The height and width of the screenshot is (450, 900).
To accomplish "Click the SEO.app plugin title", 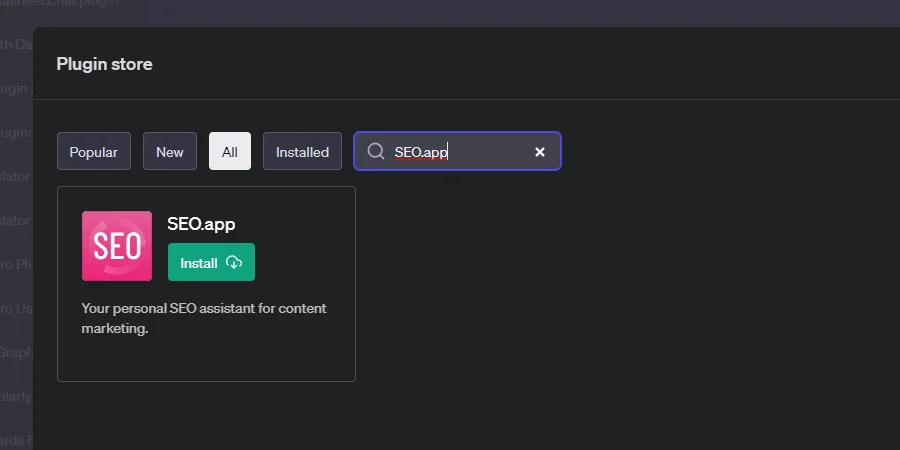I will click(201, 224).
